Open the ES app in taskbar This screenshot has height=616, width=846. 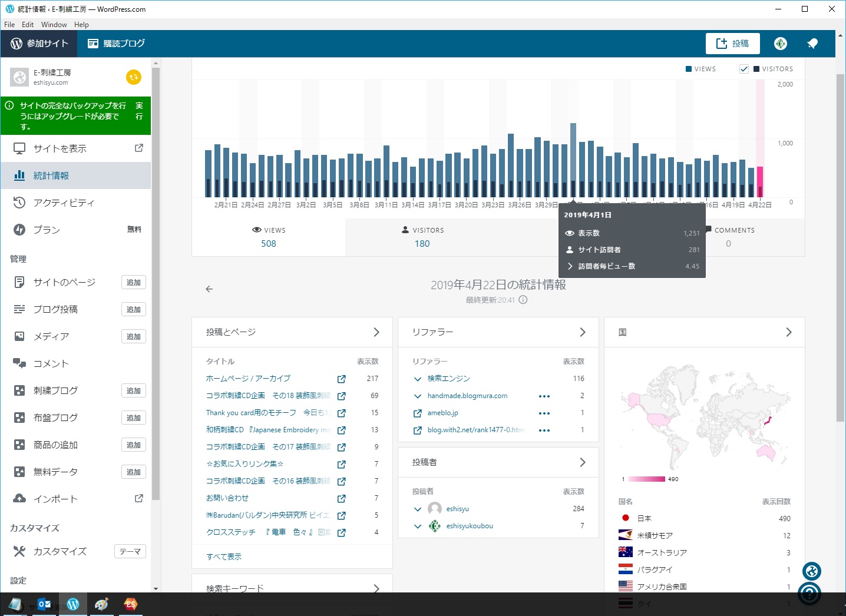130,604
